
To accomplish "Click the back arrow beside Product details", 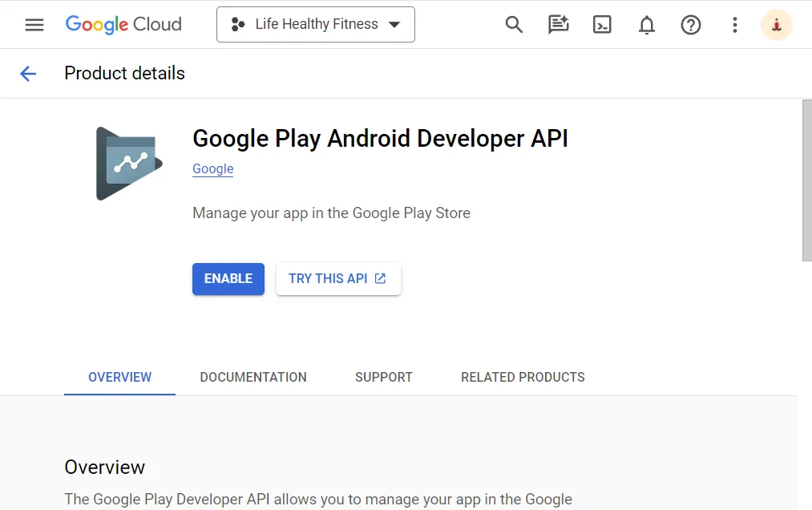I will click(28, 73).
